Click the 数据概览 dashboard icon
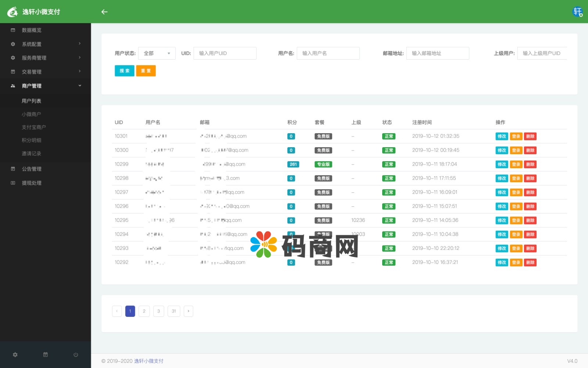Image resolution: width=588 pixels, height=368 pixels. click(13, 30)
